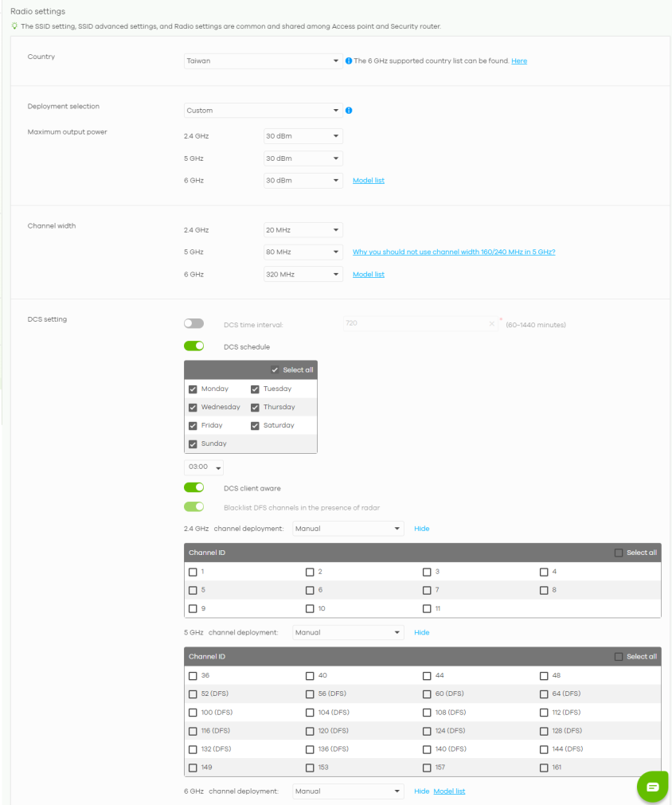
Task: Turn off the DCS schedule toggle
Action: (193, 346)
